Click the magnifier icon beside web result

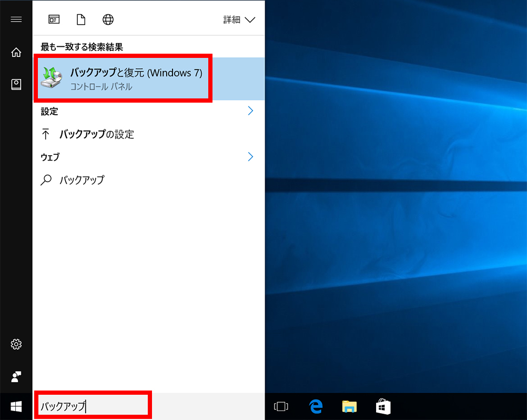click(x=46, y=180)
